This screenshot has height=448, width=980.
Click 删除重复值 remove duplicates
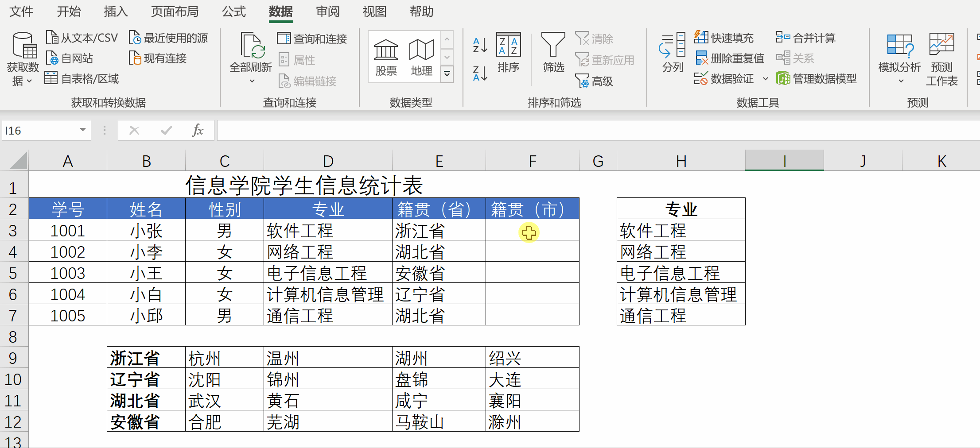point(730,58)
